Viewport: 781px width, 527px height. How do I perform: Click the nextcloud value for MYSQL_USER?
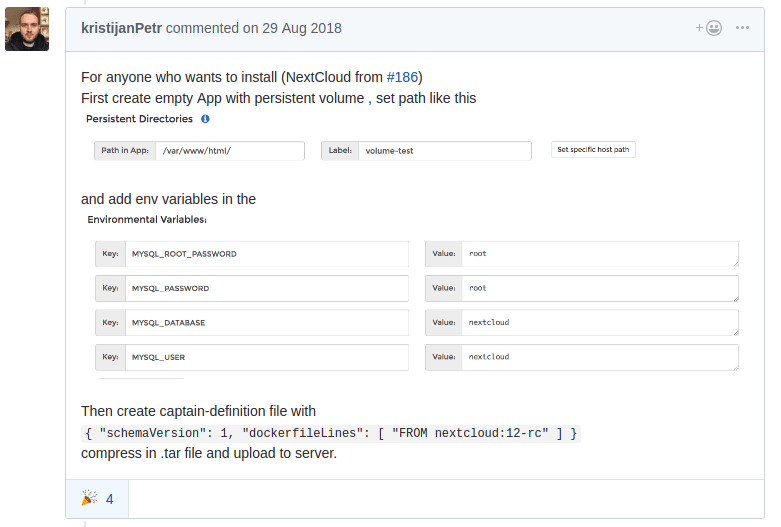pyautogui.click(x=598, y=357)
